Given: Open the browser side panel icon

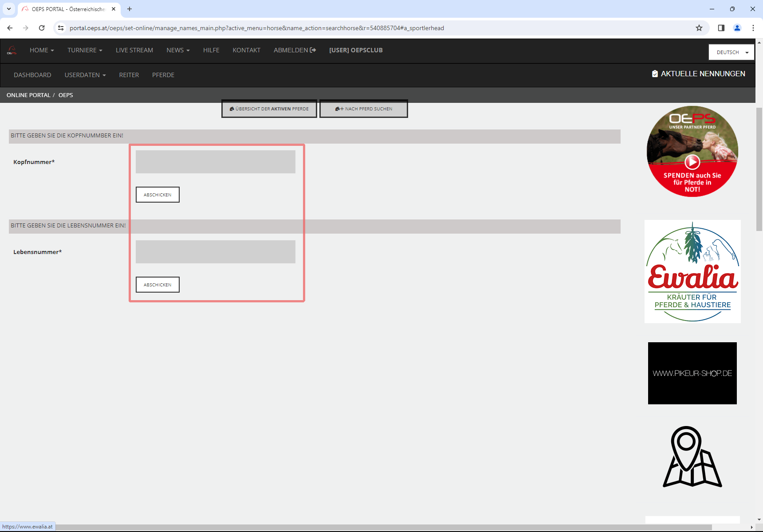Looking at the screenshot, I should 721,28.
